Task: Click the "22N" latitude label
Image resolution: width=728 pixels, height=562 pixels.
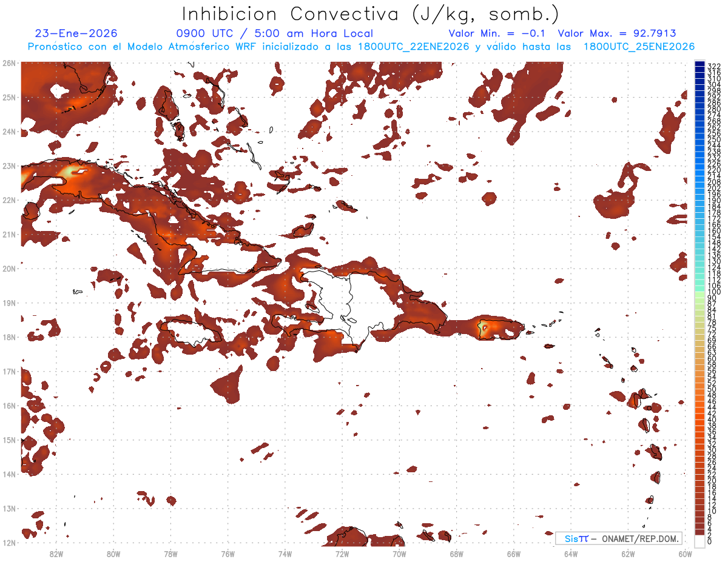Action: click(x=8, y=200)
